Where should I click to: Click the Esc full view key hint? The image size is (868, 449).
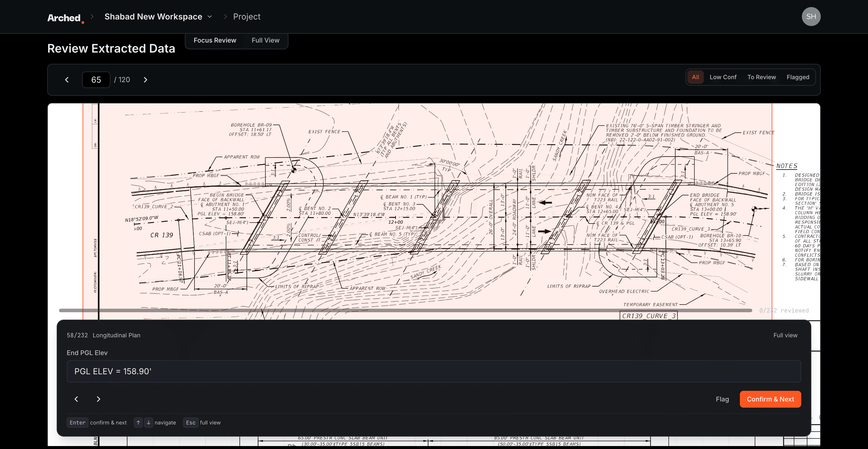[191, 422]
